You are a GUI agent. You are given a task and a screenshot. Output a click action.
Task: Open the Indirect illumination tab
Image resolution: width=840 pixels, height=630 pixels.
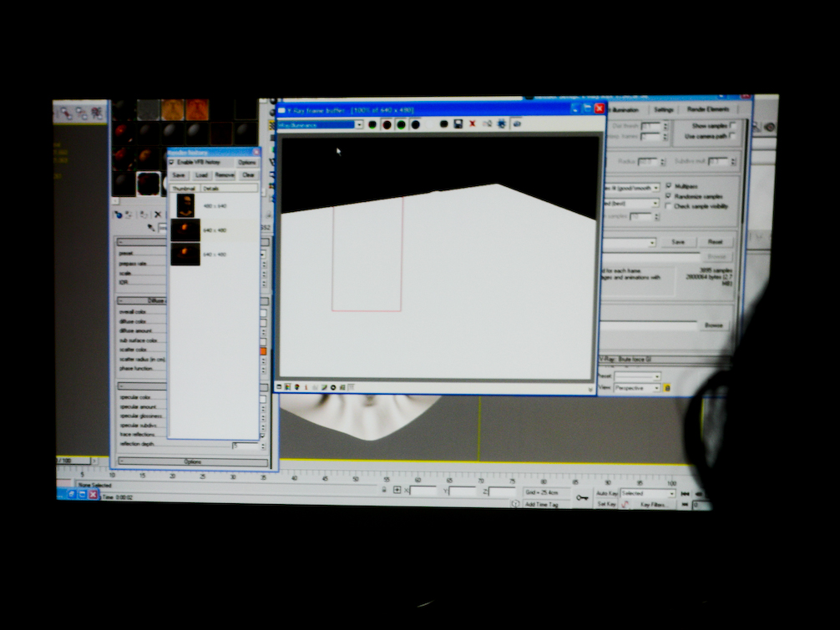[625, 109]
